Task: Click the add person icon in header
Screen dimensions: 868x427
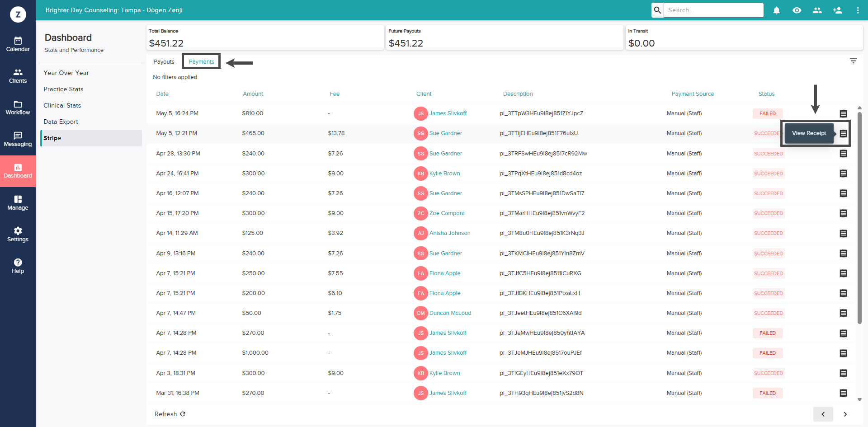Action: 838,10
